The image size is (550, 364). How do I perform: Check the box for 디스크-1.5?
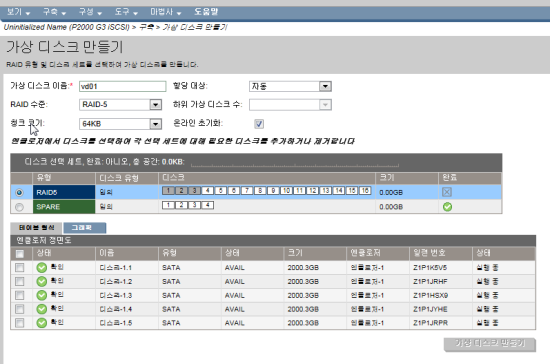[x=20, y=323]
